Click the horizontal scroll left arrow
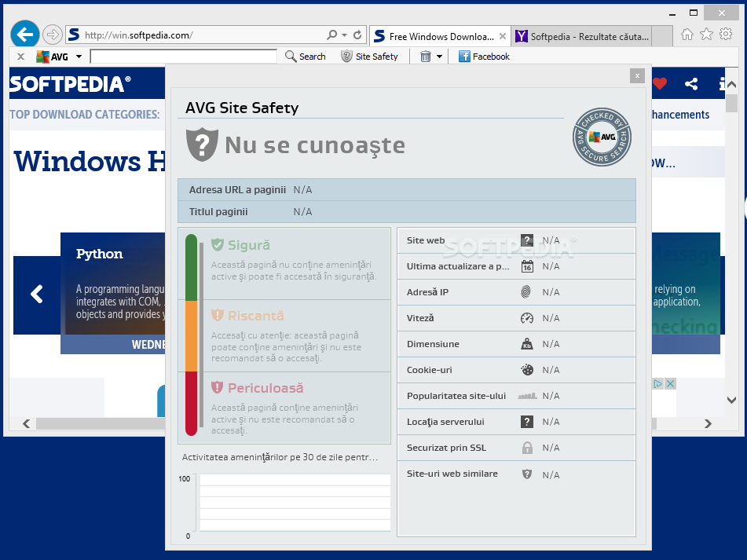 tap(26, 423)
